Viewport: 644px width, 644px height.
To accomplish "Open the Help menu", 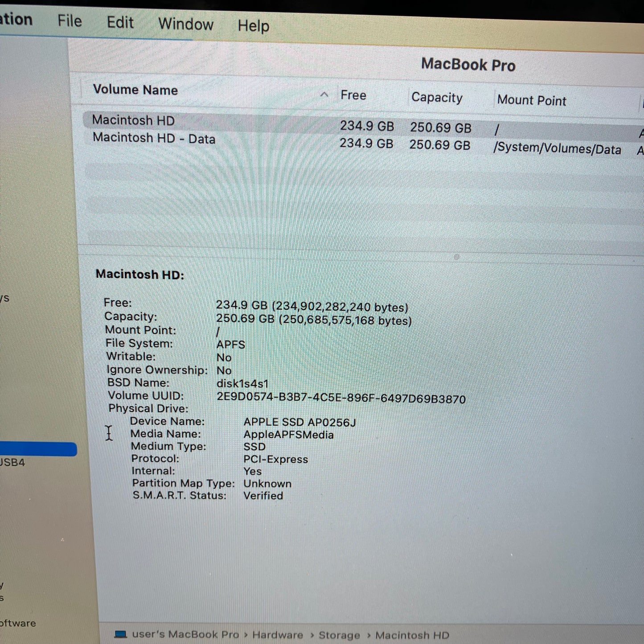I will tap(253, 26).
